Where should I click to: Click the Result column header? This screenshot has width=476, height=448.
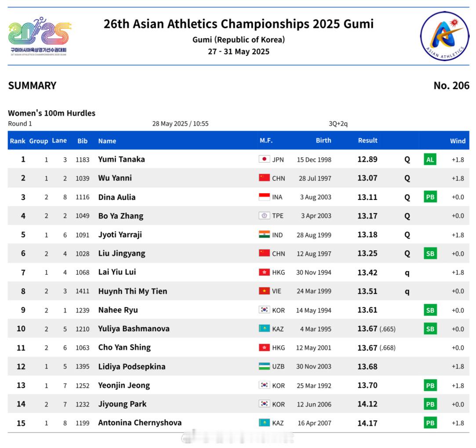pos(367,141)
